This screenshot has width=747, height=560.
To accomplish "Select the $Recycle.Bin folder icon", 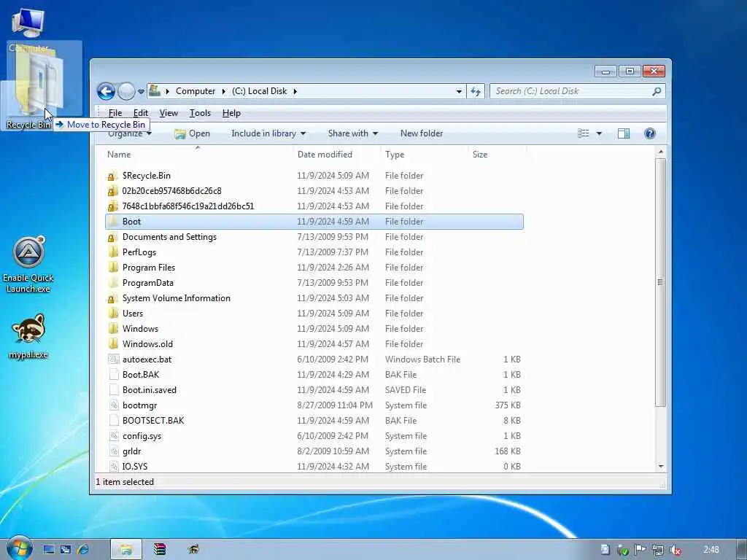I will tap(113, 176).
